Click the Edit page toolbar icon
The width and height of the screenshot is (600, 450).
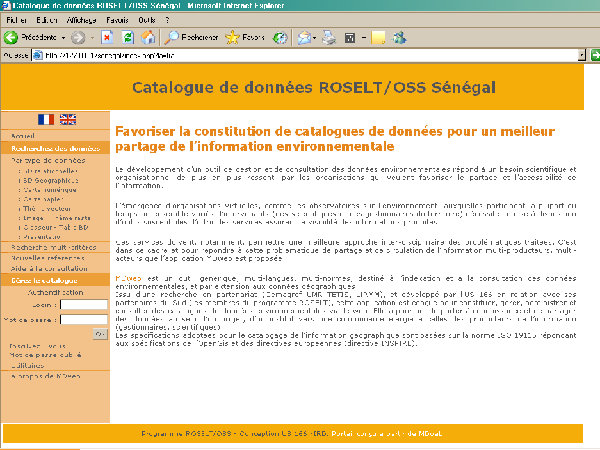(x=350, y=38)
